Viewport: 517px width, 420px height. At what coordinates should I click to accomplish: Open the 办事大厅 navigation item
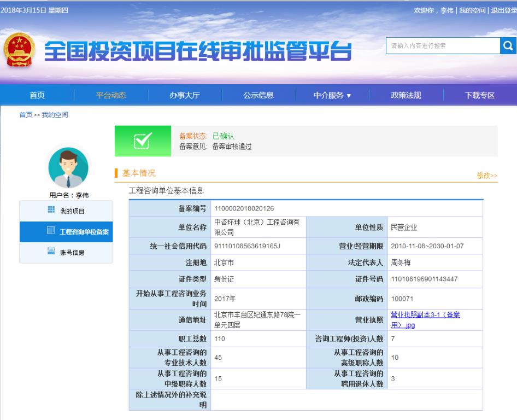click(185, 96)
